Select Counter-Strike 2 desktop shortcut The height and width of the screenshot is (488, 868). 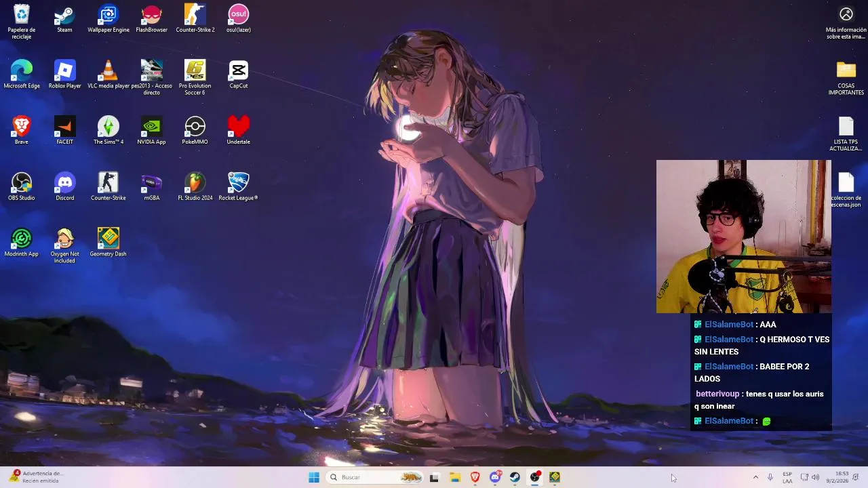point(195,19)
